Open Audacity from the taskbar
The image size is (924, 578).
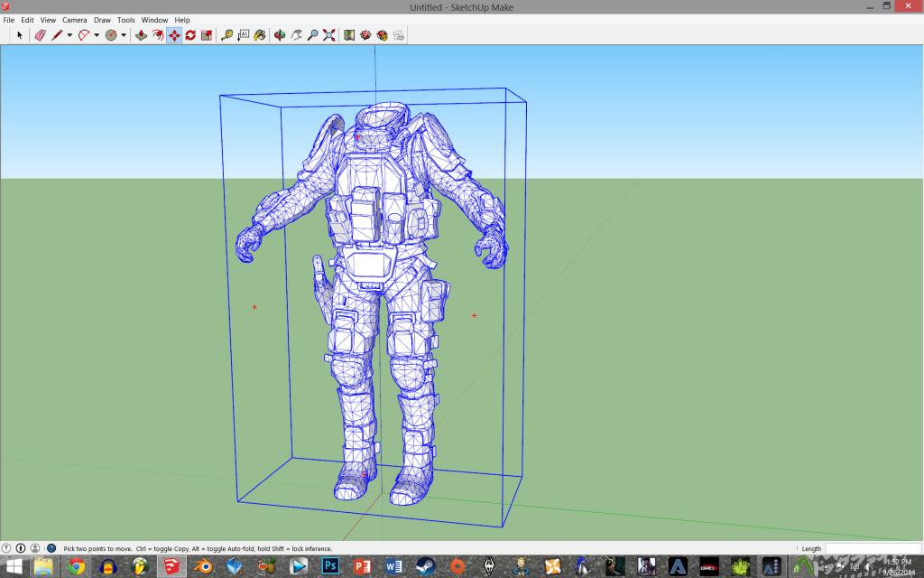[x=107, y=567]
